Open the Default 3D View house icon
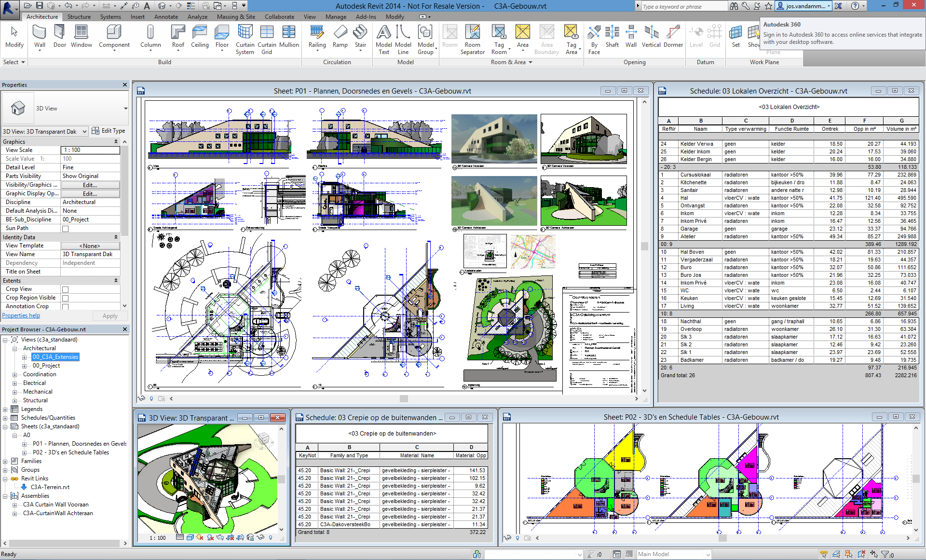The height and width of the screenshot is (560, 926). coord(162,6)
